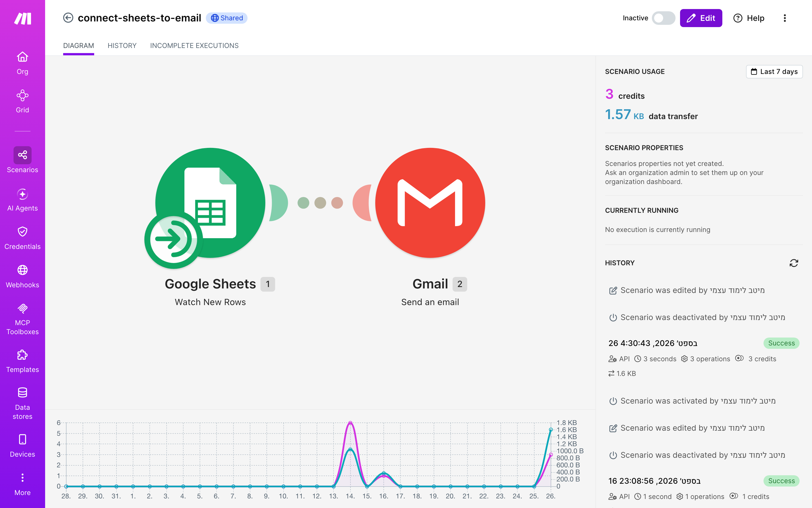Click the Shared badge
The width and height of the screenshot is (812, 508).
226,18
